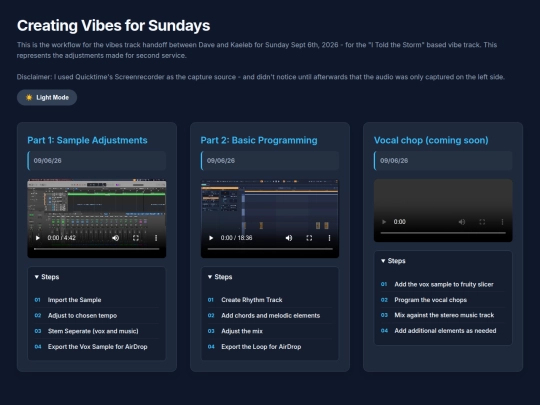This screenshot has height=405, width=540.
Task: Select step 'Add chords and melodic elements'
Action: (271, 315)
